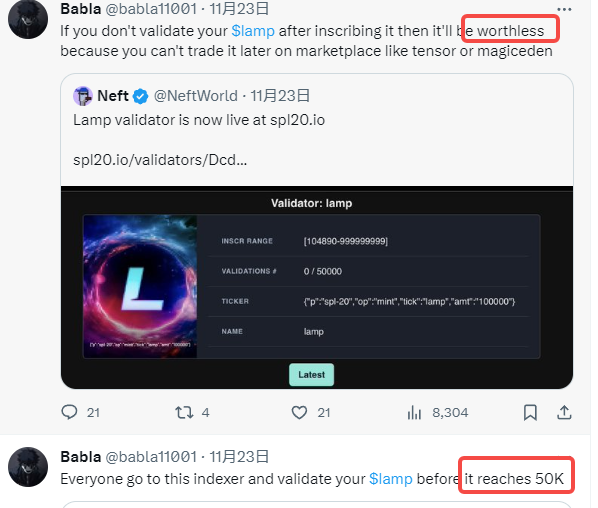Click the 11月23日 date on Neft's quoted tweet
Viewport: 598px width, 508px height.
(x=280, y=96)
